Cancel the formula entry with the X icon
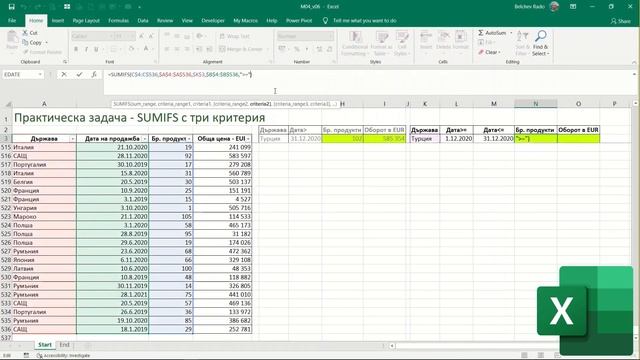The image size is (640, 360). [x=64, y=74]
